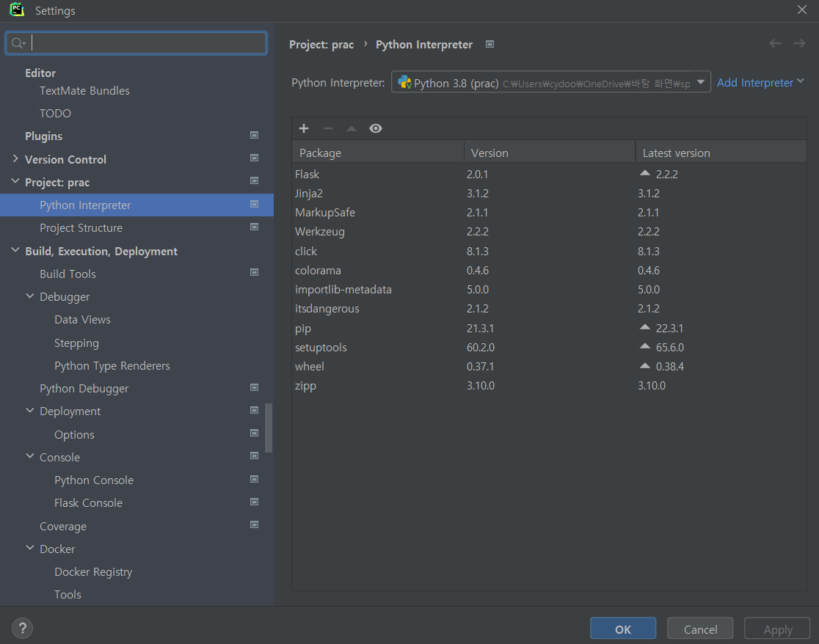The height and width of the screenshot is (644, 819).
Task: Click the settings tree scrollbar thumb
Action: 269,428
